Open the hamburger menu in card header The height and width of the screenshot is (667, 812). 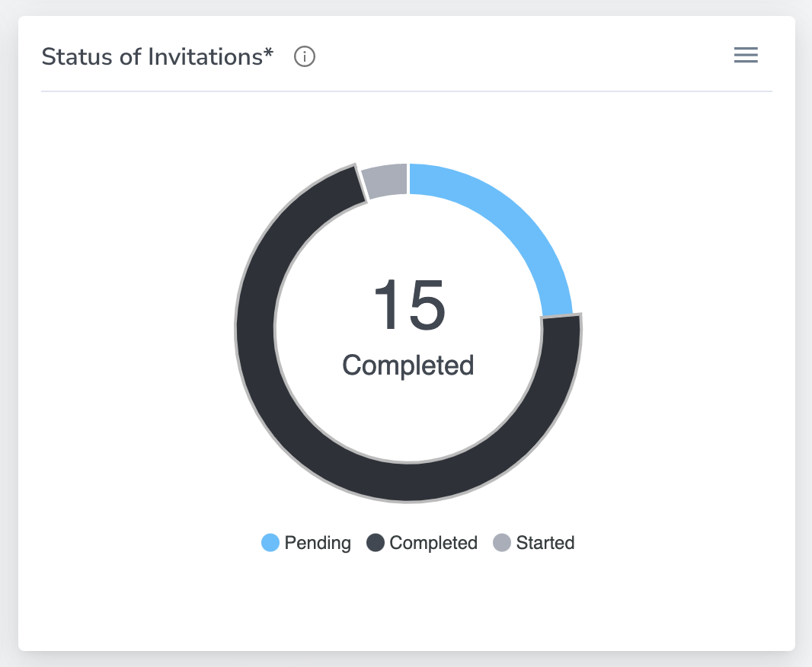pos(745,56)
